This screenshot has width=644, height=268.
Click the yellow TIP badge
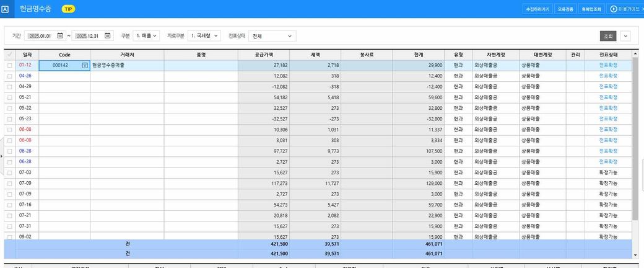click(69, 9)
